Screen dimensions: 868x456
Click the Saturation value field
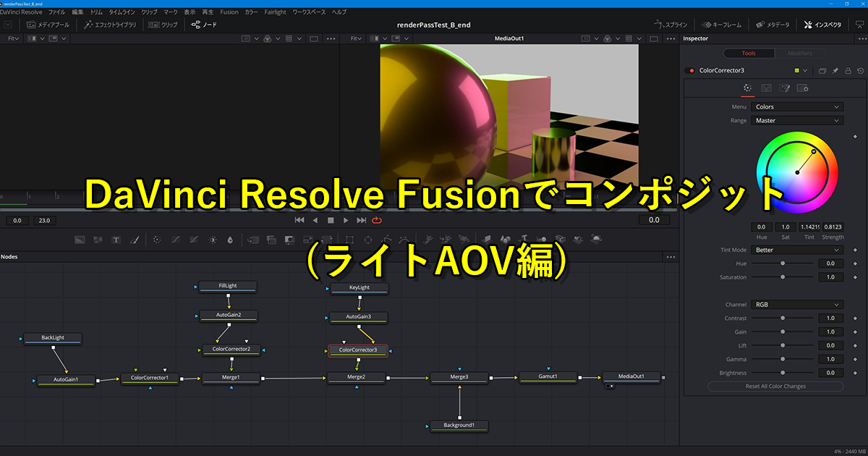pos(830,278)
